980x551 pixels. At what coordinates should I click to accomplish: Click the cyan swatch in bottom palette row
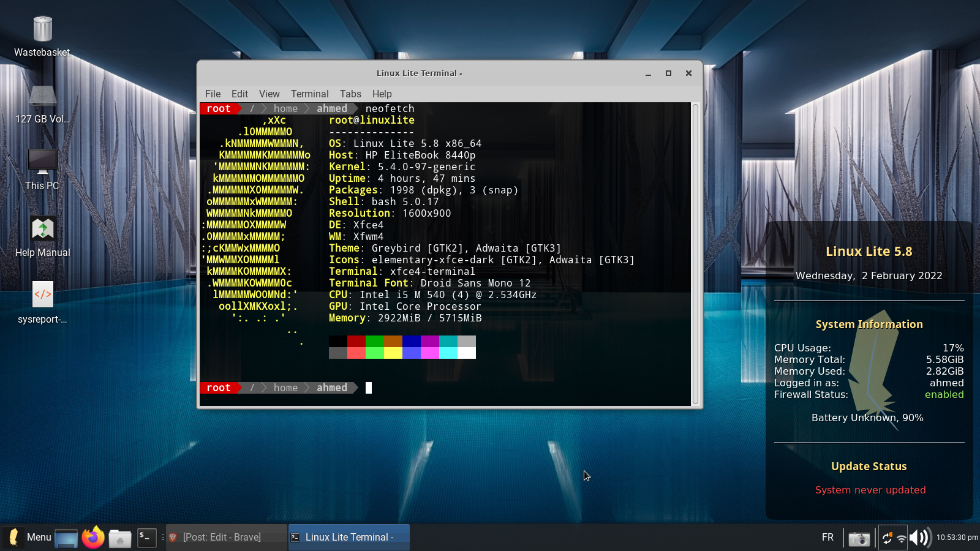click(448, 353)
